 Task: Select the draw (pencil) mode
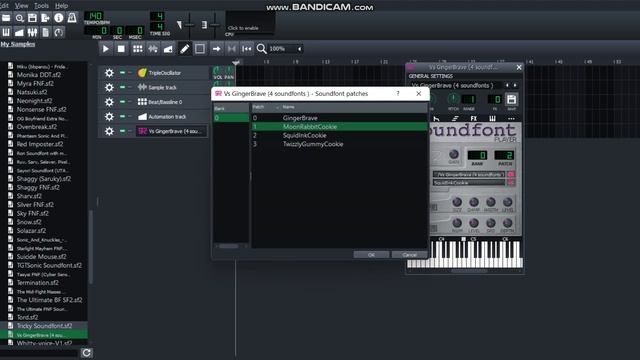[184, 49]
